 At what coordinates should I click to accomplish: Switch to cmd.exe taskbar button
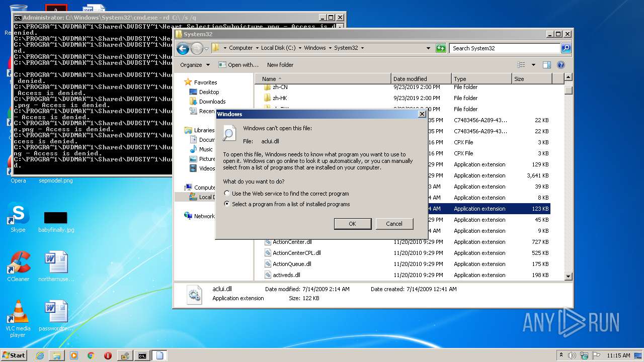[x=142, y=355]
